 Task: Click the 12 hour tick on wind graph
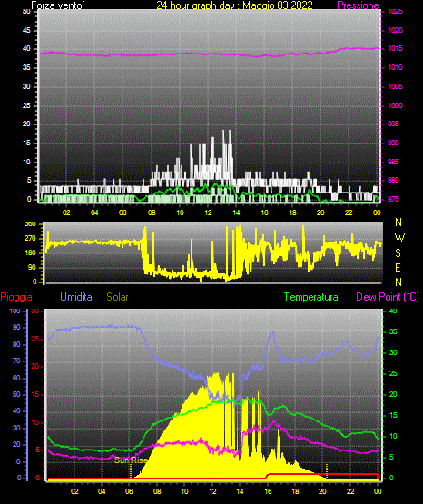click(208, 212)
